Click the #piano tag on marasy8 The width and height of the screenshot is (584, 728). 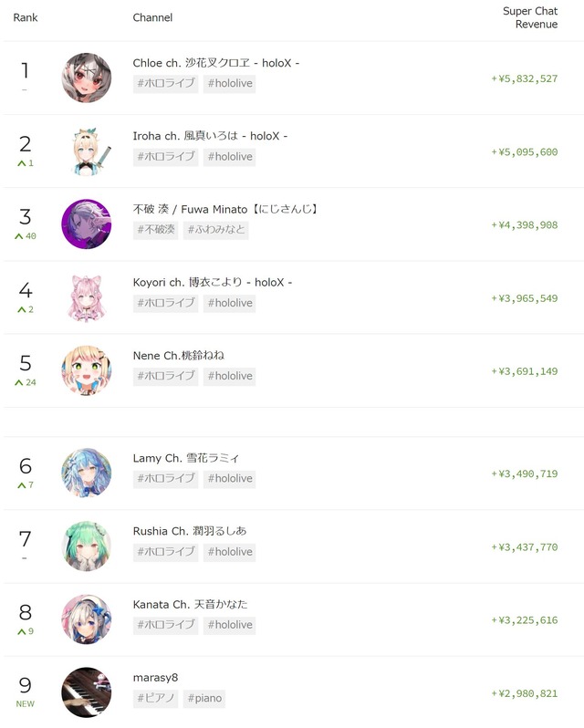pos(204,698)
